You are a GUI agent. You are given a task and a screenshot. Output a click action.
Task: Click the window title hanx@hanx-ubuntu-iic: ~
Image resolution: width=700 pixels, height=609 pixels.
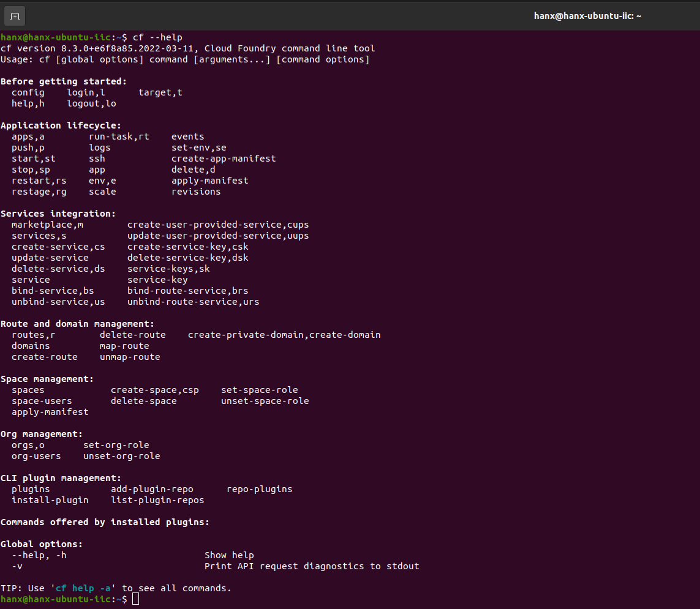(587, 16)
